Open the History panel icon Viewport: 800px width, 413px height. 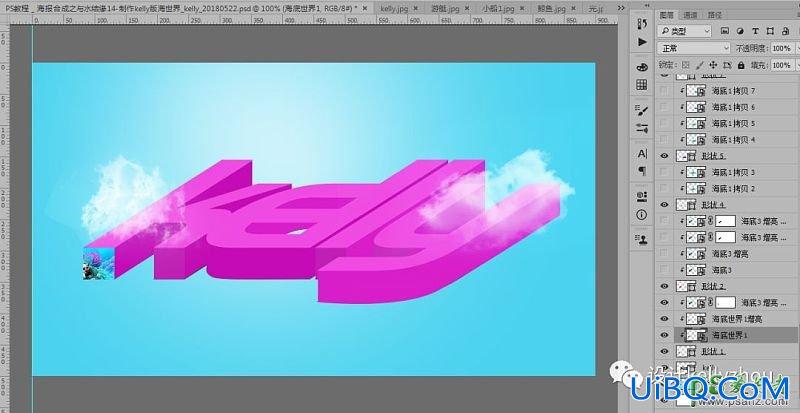tap(642, 25)
